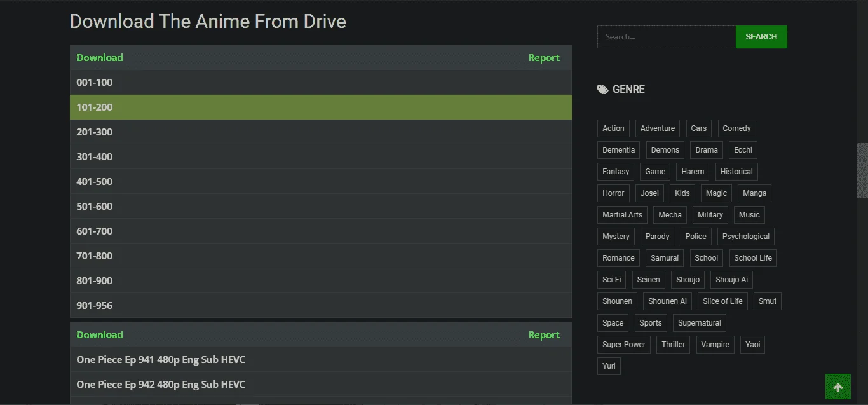Screen dimensions: 868x405
Task: Select the Drama genre tag
Action: 707,150
